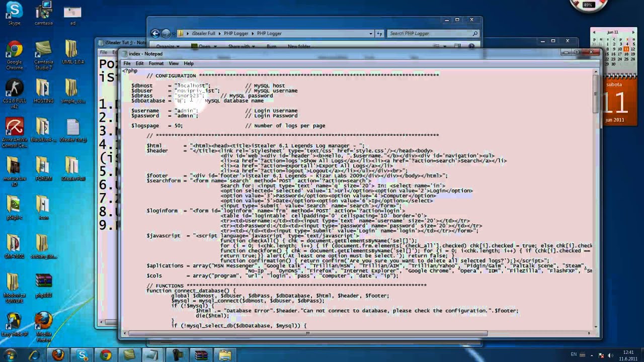This screenshot has height=362, width=644.
Task: Launch Easy-Hide-IP desktop shortcut
Action: 14,325
